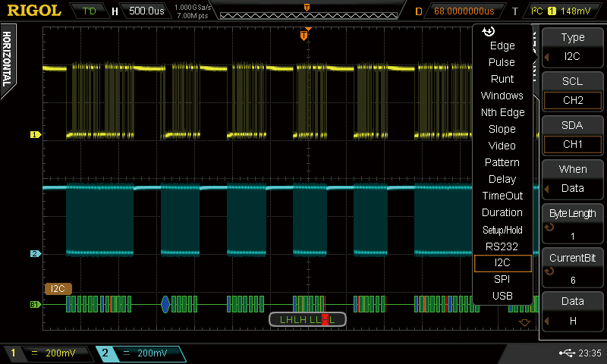The width and height of the screenshot is (607, 364).
Task: Toggle the Data bit value H
Action: tap(572, 312)
